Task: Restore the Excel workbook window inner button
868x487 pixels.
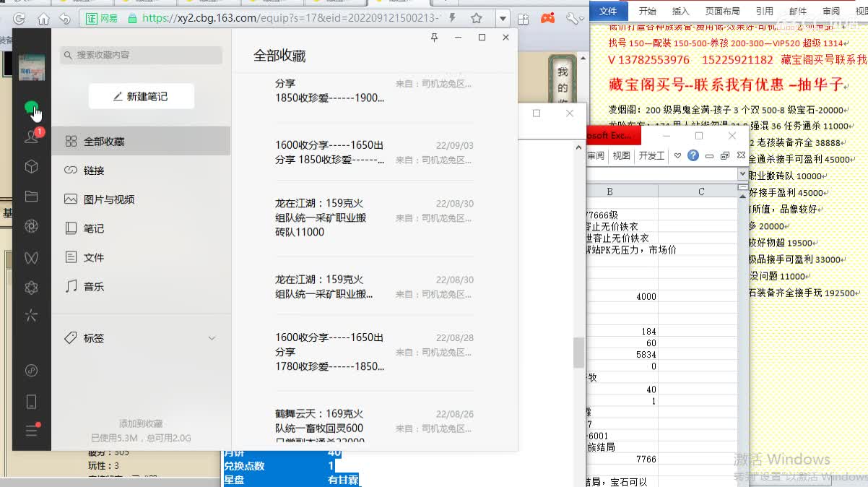Action: 725,155
